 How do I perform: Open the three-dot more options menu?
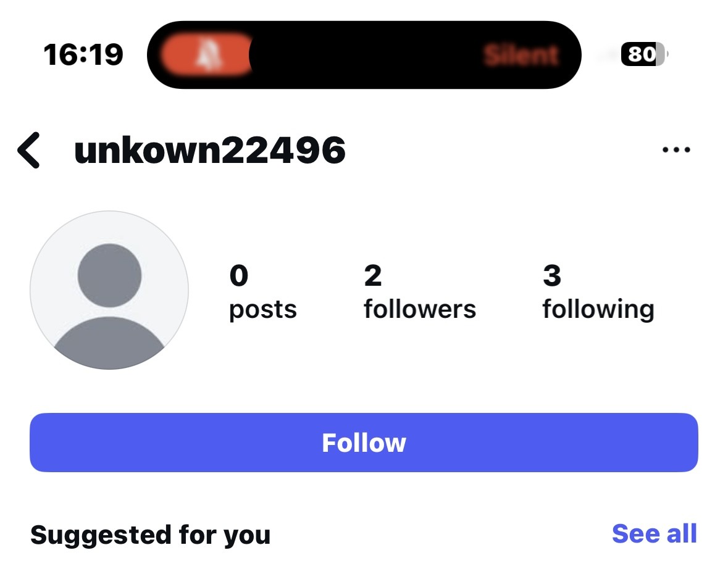tap(676, 150)
